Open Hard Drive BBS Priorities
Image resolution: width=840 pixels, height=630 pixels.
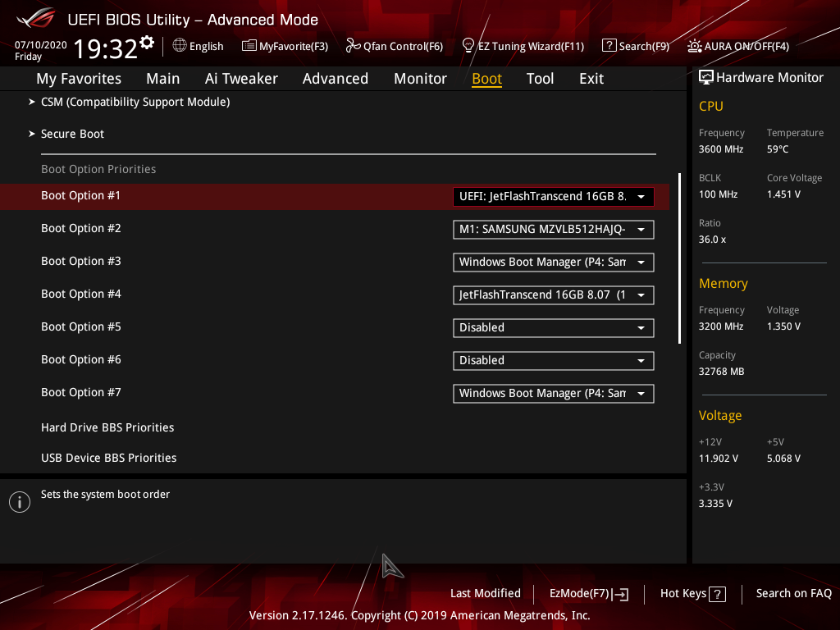click(x=107, y=427)
